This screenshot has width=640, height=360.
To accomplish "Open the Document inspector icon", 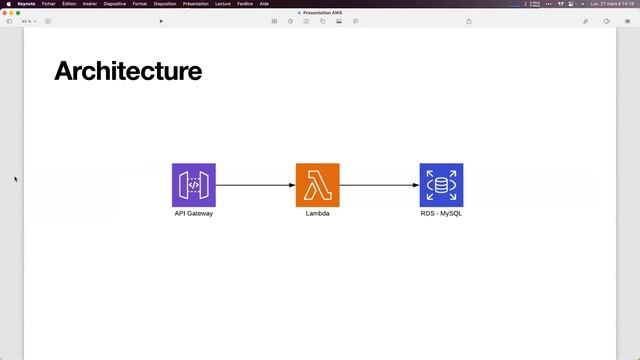I will [x=627, y=21].
